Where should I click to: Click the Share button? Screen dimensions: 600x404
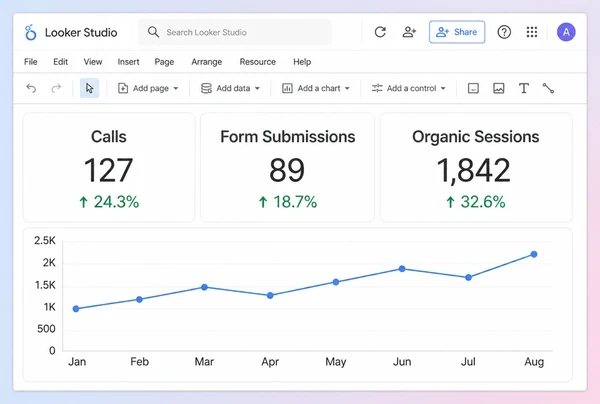tap(457, 32)
